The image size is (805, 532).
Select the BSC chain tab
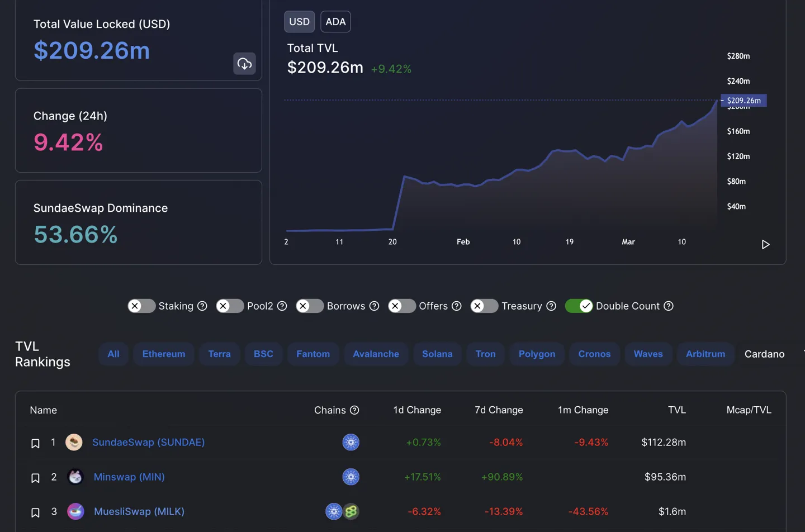(263, 354)
